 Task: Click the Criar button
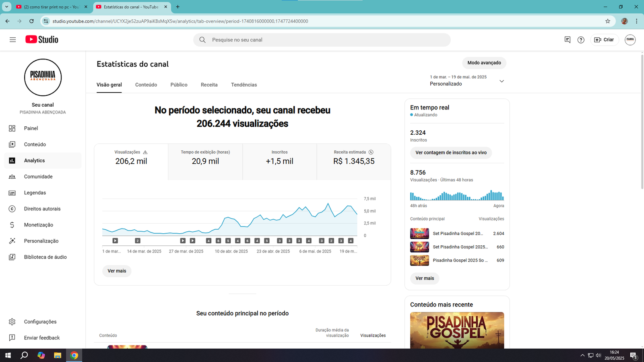tap(605, 40)
